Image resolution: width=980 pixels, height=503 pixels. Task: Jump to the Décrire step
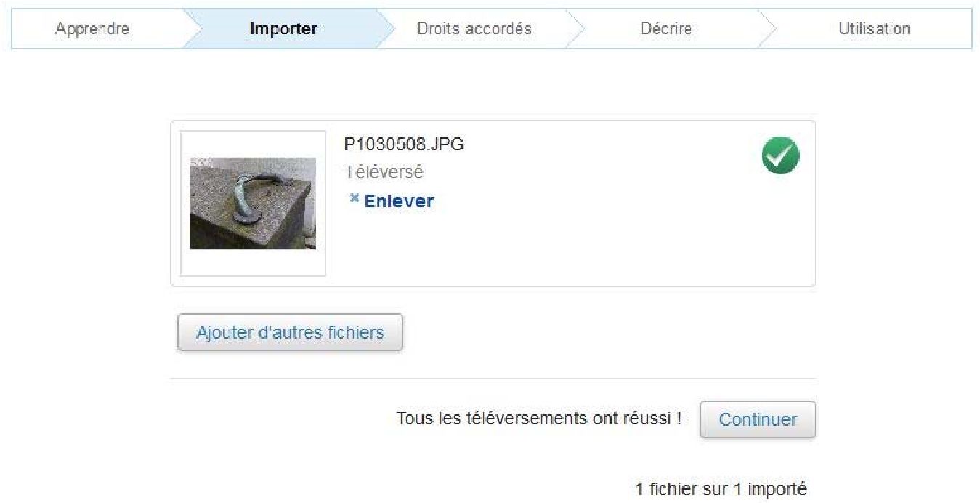pos(666,29)
